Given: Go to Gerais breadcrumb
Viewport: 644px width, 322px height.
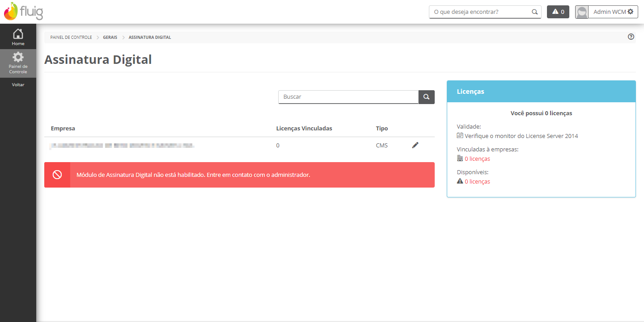Looking at the screenshot, I should point(110,38).
